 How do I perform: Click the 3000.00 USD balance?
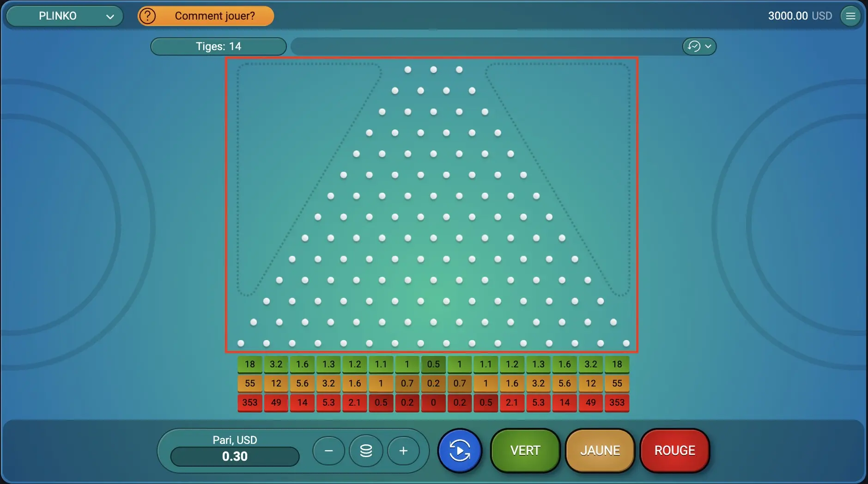[800, 16]
